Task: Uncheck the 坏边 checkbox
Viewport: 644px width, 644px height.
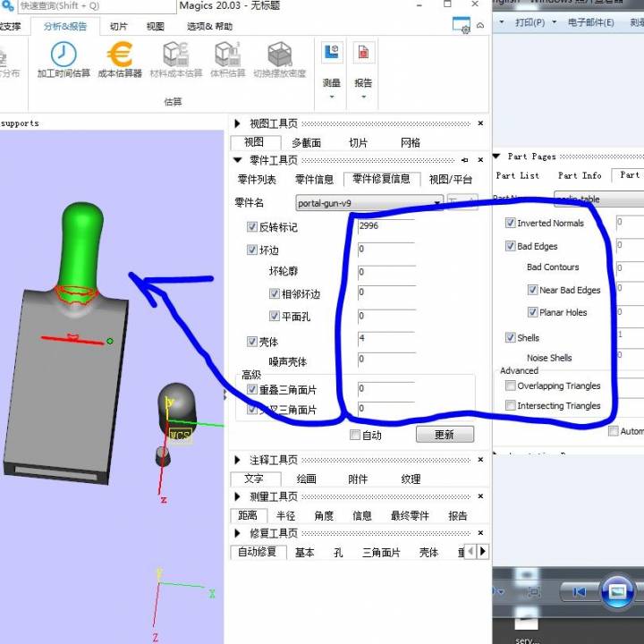Action: click(252, 250)
